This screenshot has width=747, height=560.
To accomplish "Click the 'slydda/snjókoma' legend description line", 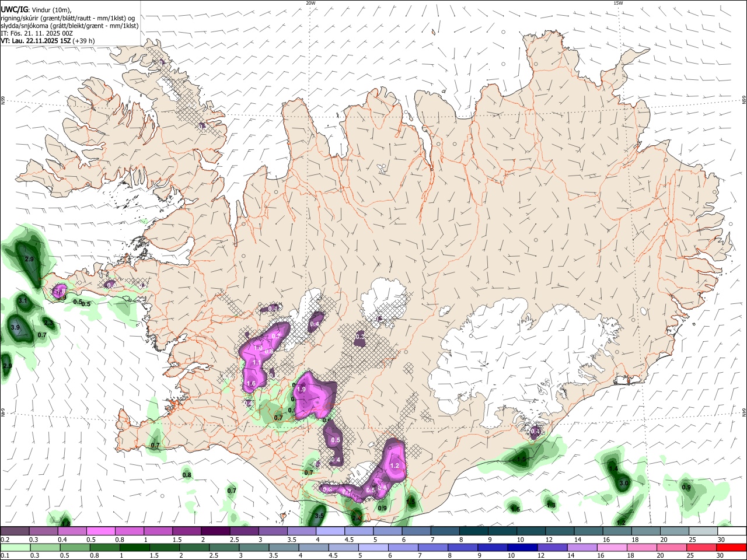I will coord(69,26).
